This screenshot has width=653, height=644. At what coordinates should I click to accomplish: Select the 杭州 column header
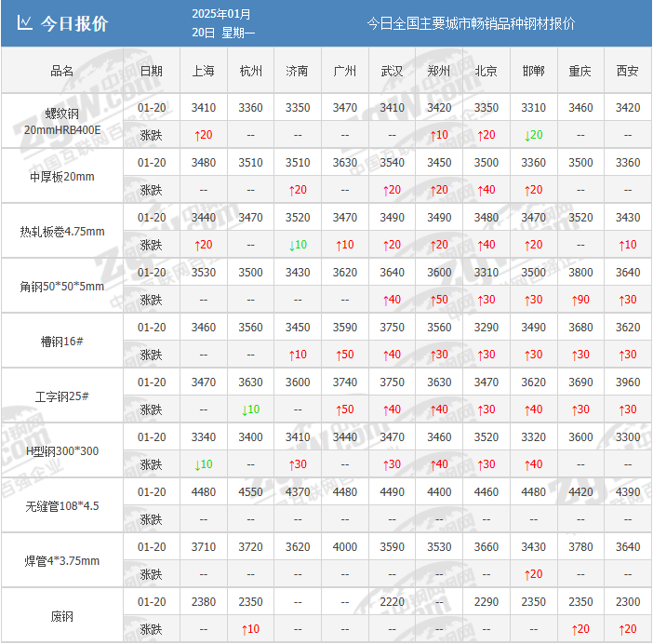(x=251, y=72)
